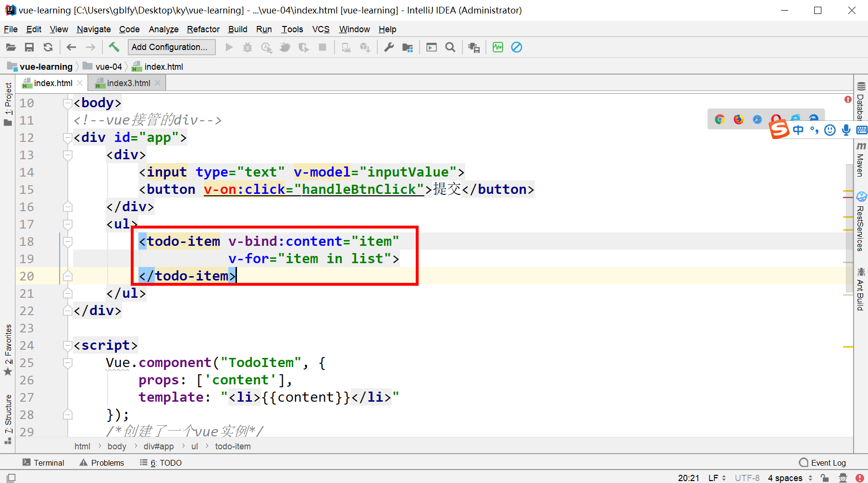This screenshot has width=868, height=483.
Task: Click the Sogou input method S logo
Action: tap(779, 129)
